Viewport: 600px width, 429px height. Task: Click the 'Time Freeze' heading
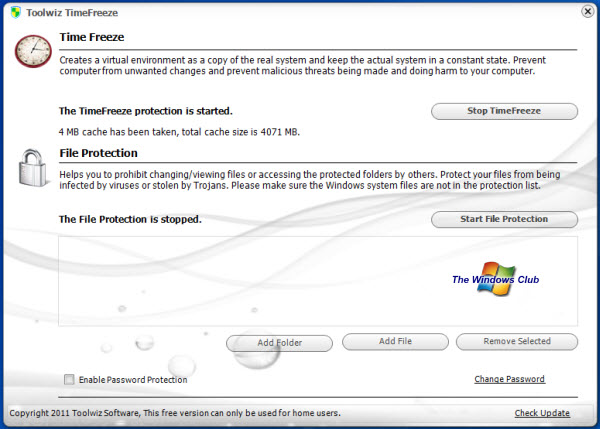92,37
